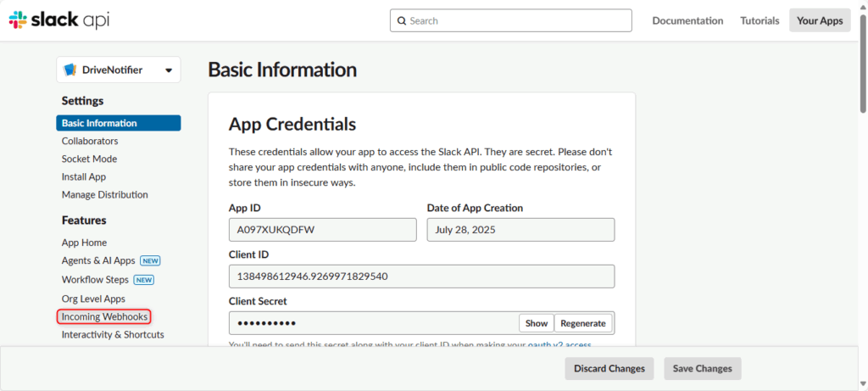Click the DriveNotifier app icon
This screenshot has height=391, width=868.
[x=70, y=70]
